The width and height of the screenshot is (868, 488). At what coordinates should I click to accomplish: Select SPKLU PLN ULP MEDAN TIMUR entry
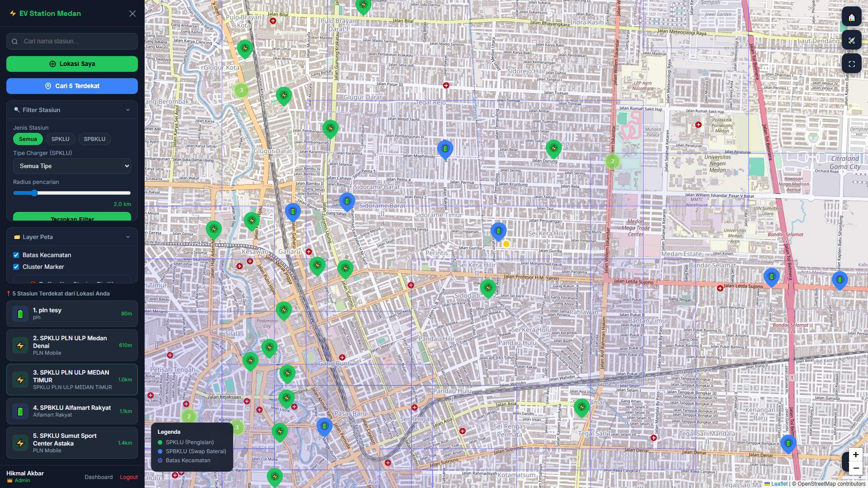72,380
